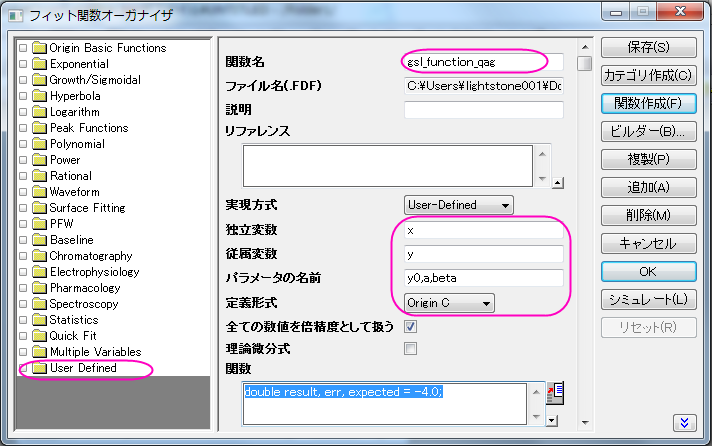Confirm with the OK button
This screenshot has height=446, width=712.
tap(648, 272)
